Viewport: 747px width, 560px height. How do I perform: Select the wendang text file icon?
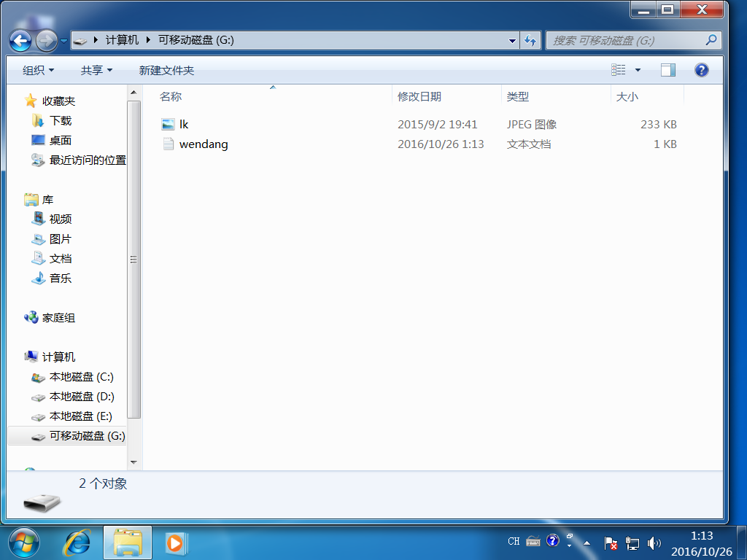tap(169, 144)
